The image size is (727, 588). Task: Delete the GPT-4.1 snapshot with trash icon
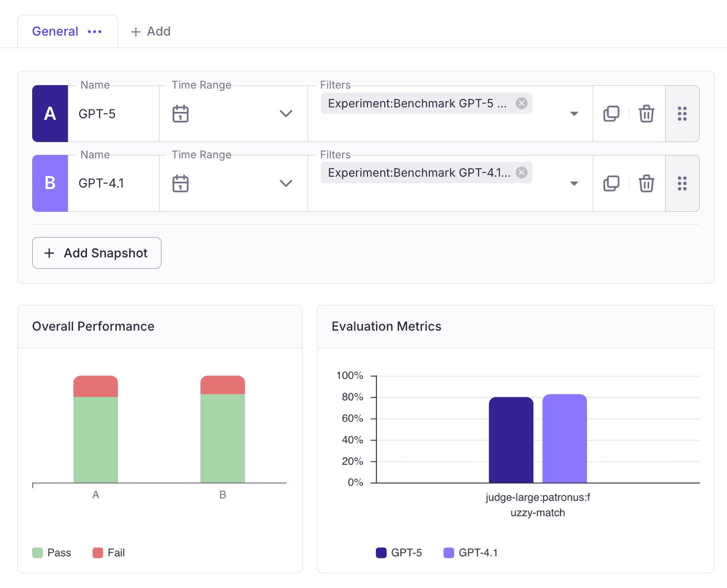646,184
